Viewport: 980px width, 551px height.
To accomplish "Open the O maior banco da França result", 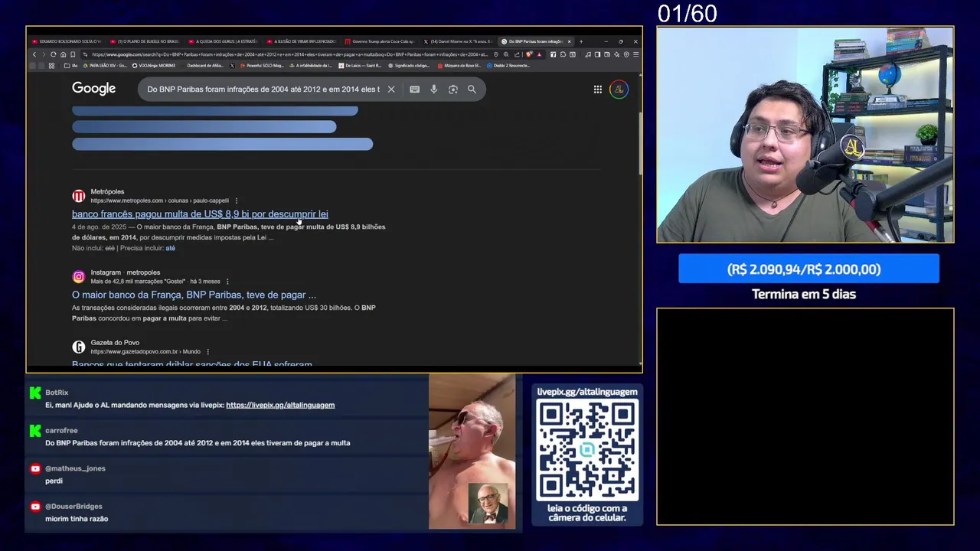I will [194, 295].
